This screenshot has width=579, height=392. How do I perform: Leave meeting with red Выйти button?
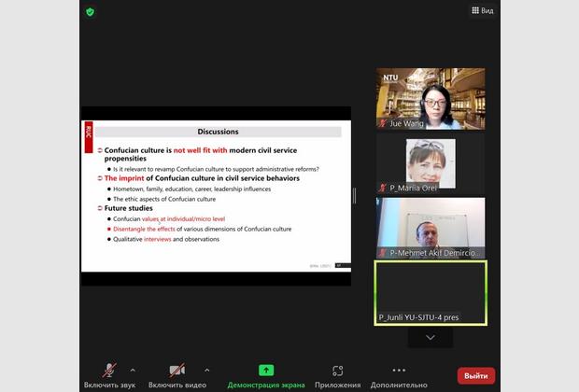coord(476,376)
